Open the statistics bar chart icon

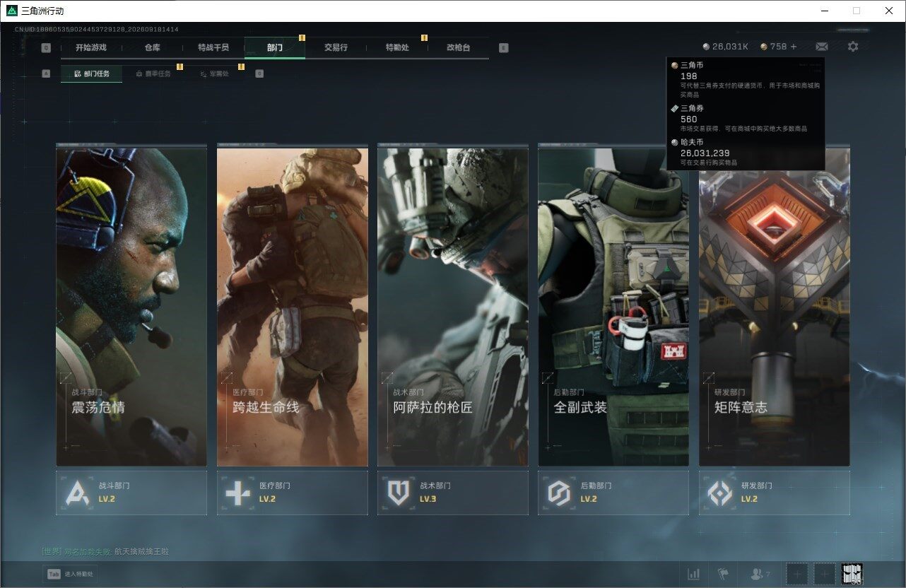coord(694,574)
